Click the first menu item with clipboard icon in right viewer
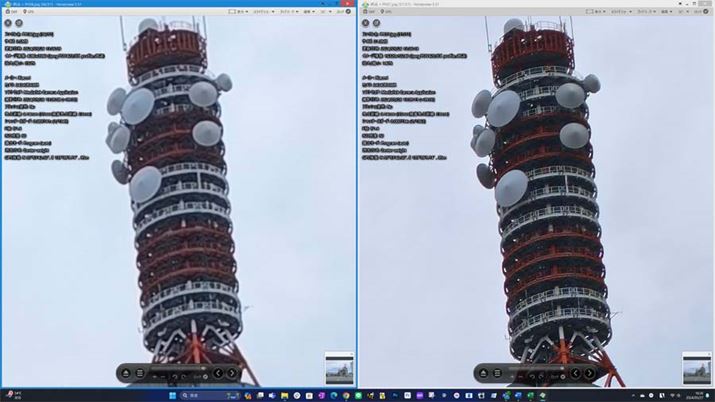Viewport: 715px width, 402px height. tap(369, 11)
